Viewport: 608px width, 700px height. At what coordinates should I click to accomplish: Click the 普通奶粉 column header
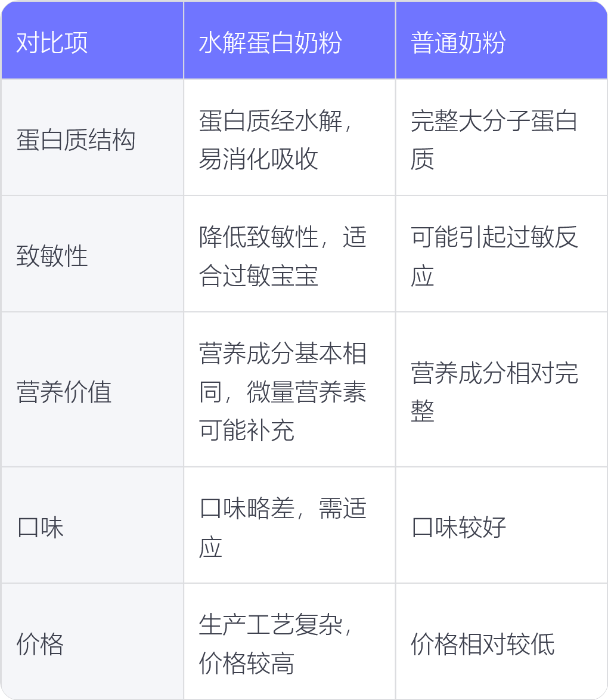point(458,43)
